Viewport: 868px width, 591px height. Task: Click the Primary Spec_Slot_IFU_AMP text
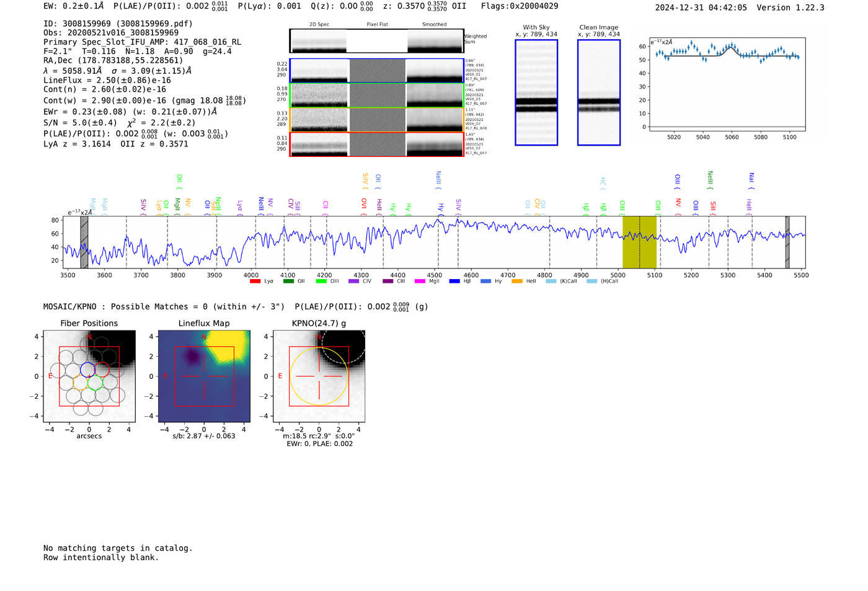coord(142,42)
